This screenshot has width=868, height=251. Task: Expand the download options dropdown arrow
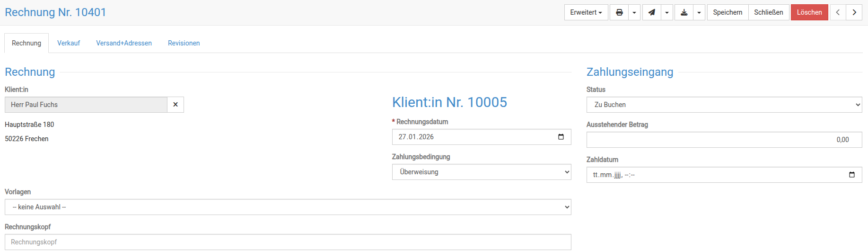pos(699,12)
